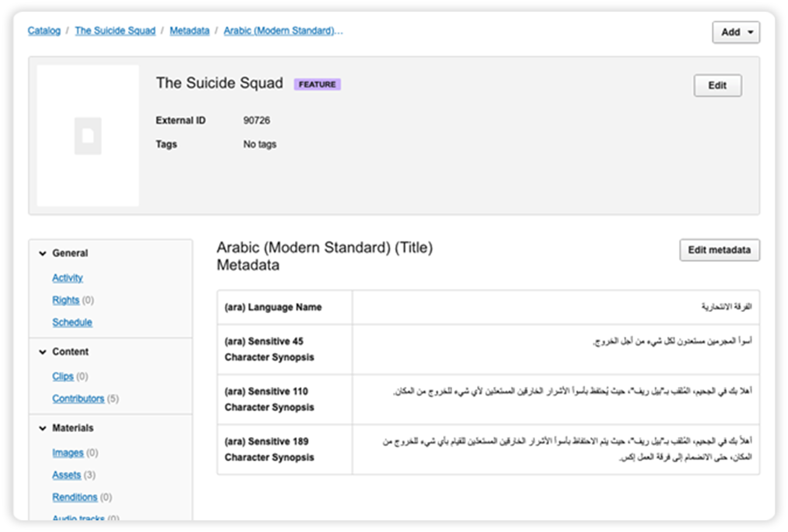This screenshot has width=788, height=532.
Task: Open the Schedule sidebar link
Action: pos(72,322)
